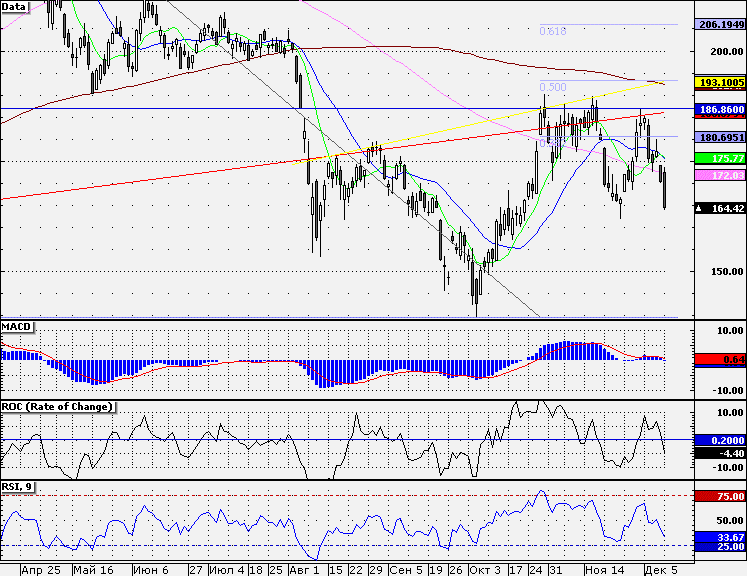Click the blue 33.67 RSI value tag
Image resolution: width=747 pixels, height=576 pixels.
[x=720, y=537]
